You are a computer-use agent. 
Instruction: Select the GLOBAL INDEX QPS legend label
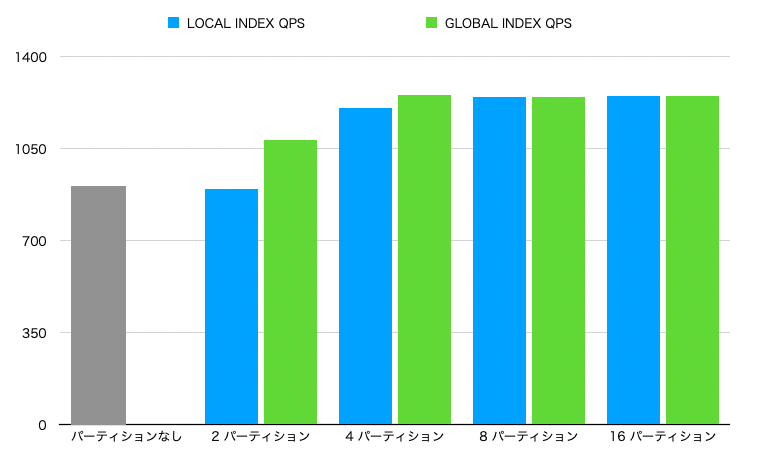[508, 23]
